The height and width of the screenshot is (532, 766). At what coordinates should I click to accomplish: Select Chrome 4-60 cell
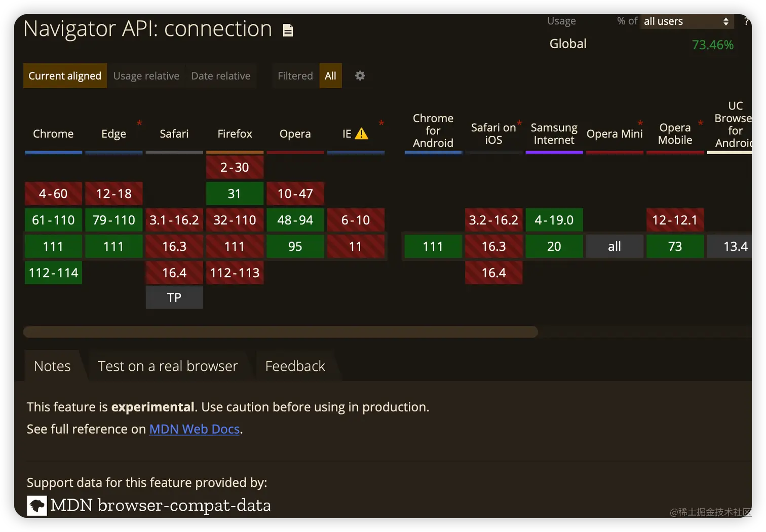(x=53, y=194)
